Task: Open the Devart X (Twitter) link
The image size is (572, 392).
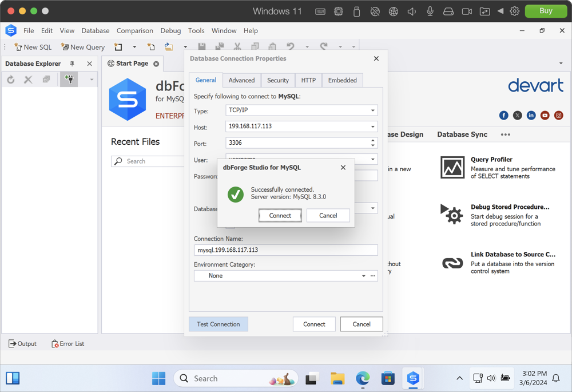Action: (518, 116)
